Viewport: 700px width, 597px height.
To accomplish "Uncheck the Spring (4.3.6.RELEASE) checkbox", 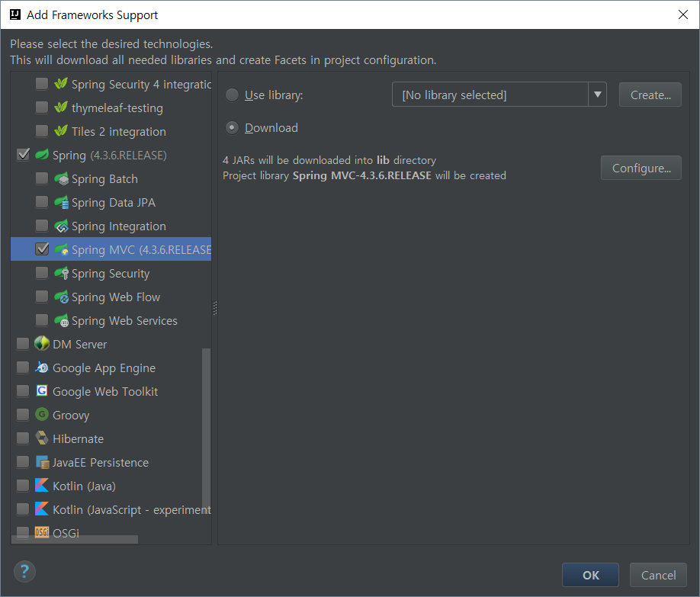I will (23, 155).
